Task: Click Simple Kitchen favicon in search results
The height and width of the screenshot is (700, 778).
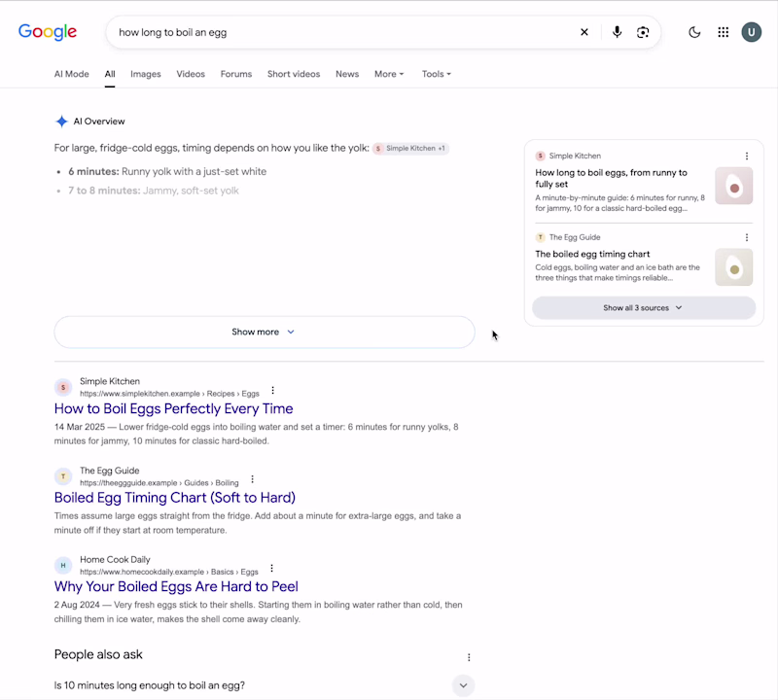Action: coord(63,387)
